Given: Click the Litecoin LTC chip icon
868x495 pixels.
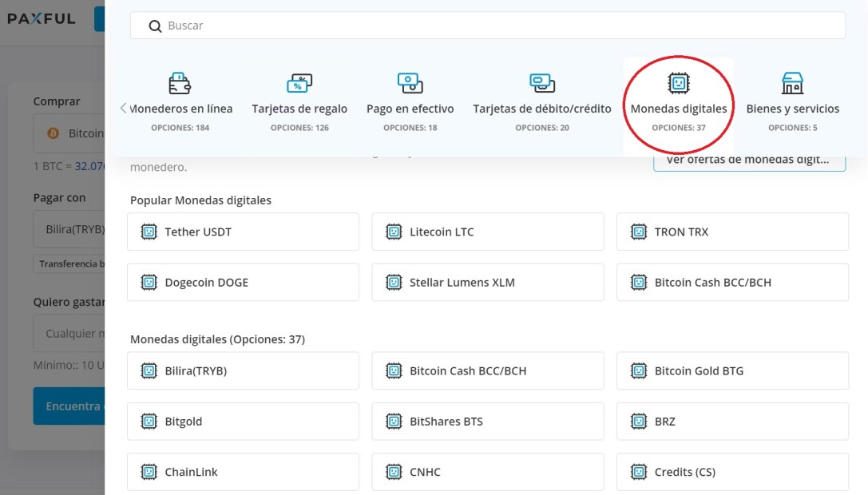Looking at the screenshot, I should coord(394,232).
